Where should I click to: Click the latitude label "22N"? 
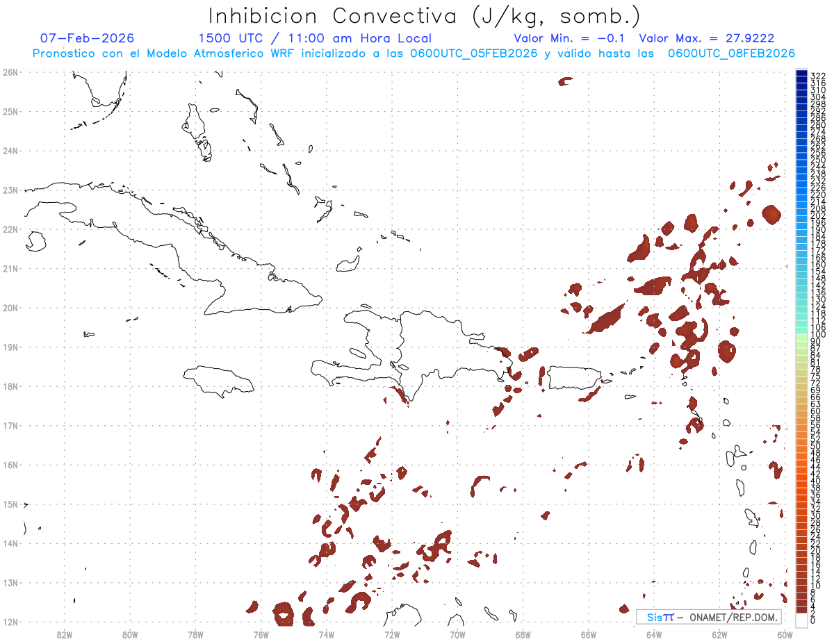pyautogui.click(x=10, y=229)
